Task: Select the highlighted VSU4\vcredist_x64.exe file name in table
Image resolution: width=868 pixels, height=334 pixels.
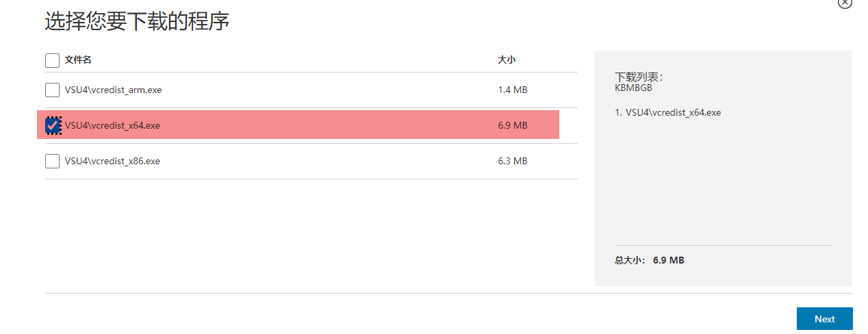Action: pyautogui.click(x=112, y=125)
